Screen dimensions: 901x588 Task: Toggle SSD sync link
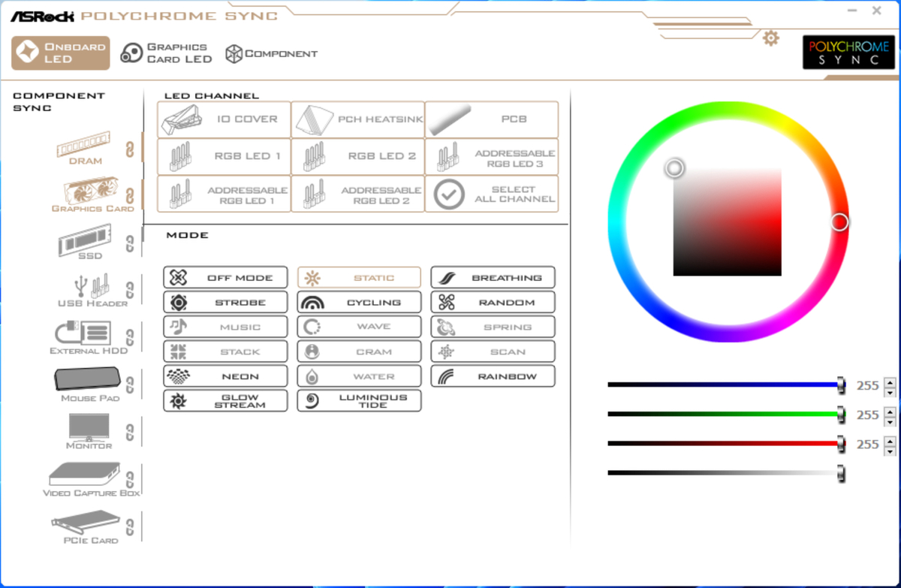coord(129,243)
